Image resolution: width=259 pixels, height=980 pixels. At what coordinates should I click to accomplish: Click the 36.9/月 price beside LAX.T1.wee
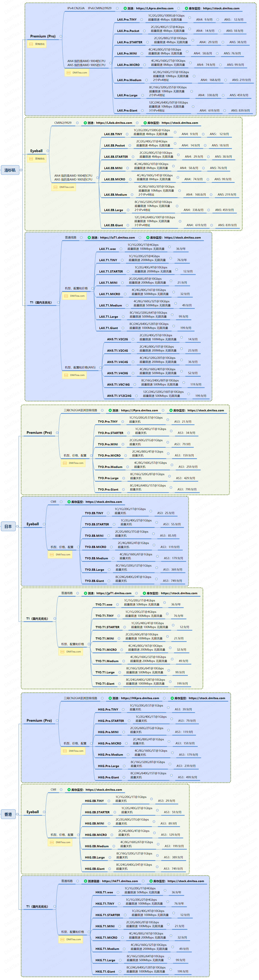[181, 249]
